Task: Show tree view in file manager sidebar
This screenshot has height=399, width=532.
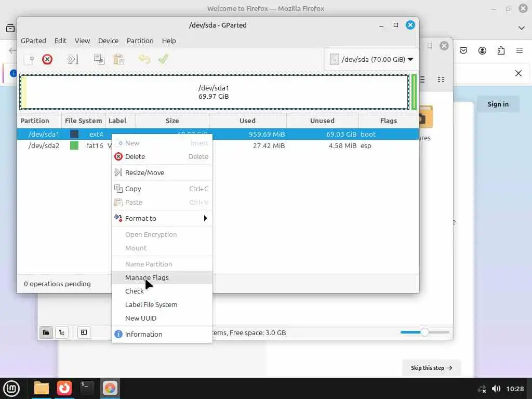Action: 62,332
